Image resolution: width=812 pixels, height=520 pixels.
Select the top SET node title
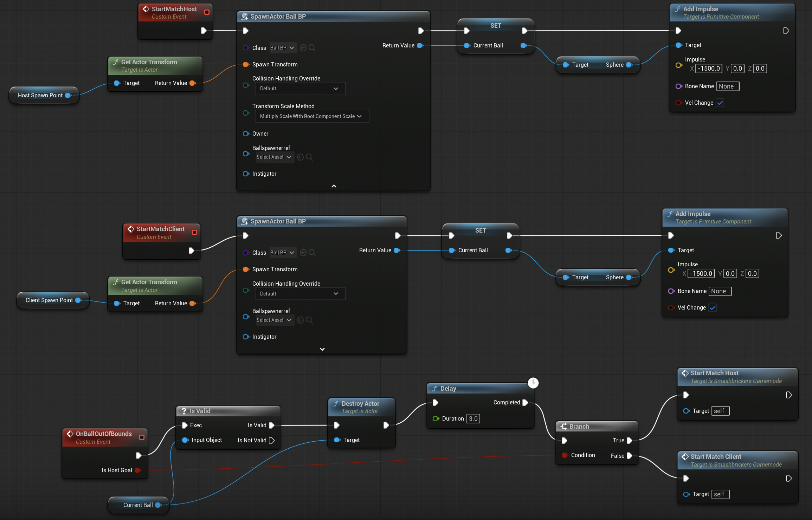click(496, 26)
